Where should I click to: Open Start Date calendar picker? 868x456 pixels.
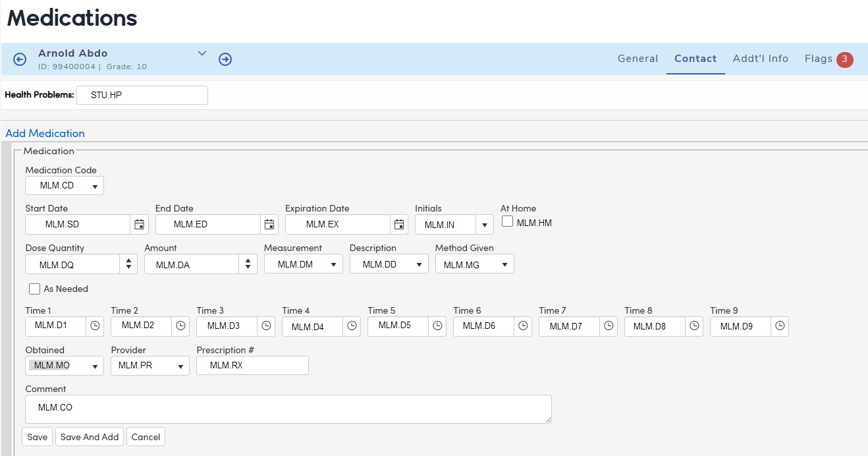tap(139, 225)
